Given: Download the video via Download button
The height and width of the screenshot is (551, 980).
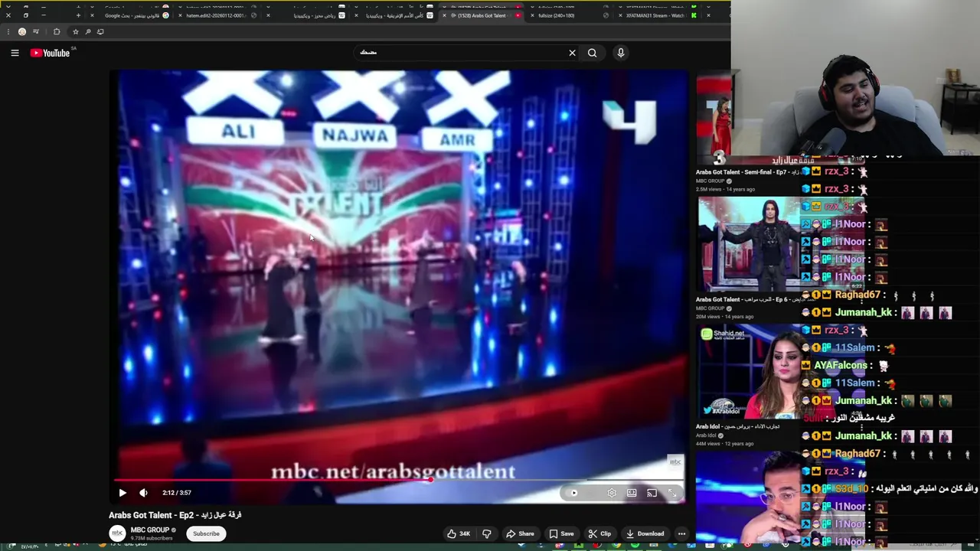Looking at the screenshot, I should [645, 533].
